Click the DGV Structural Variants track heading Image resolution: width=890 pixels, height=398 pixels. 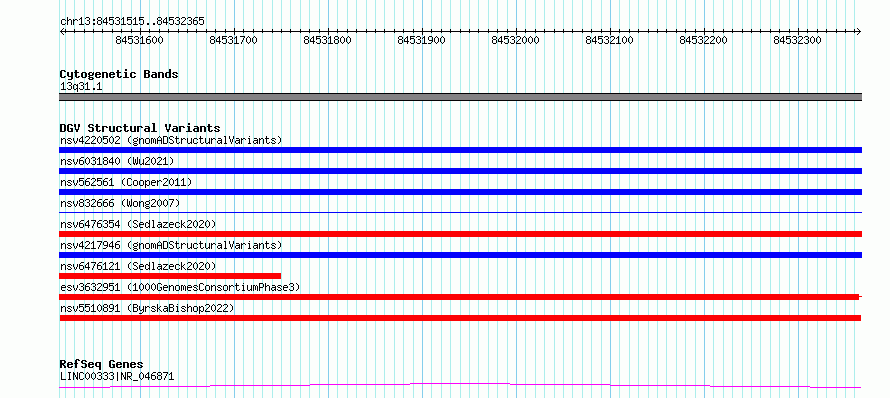140,128
